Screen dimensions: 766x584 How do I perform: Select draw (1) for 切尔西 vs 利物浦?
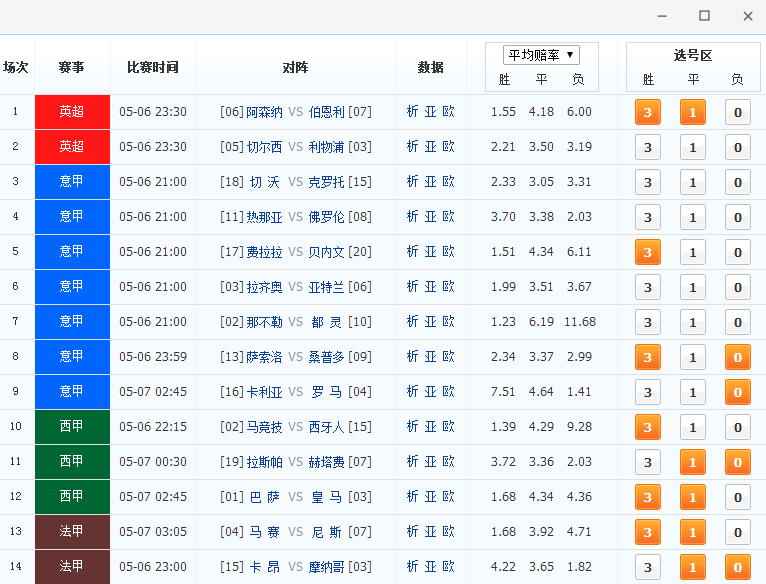(693, 147)
